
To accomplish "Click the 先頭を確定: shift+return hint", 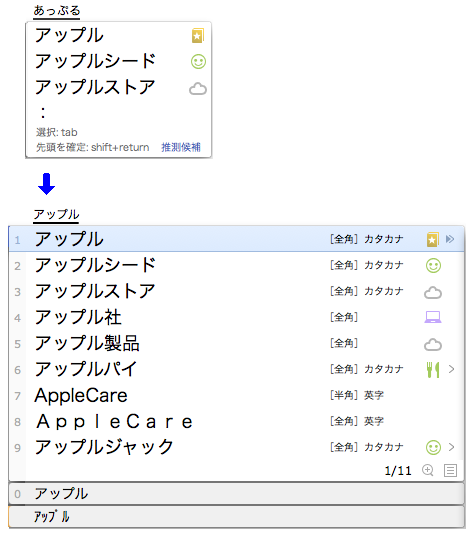I will (93, 147).
